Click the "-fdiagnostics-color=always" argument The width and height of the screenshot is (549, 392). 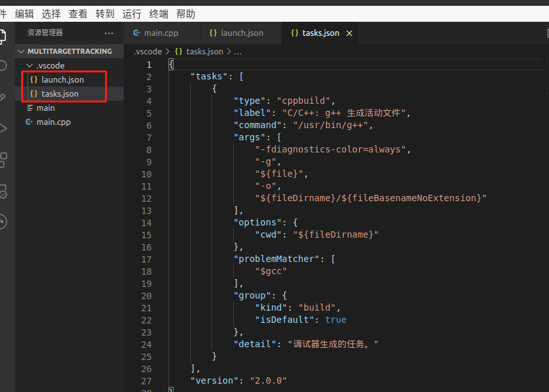(331, 149)
